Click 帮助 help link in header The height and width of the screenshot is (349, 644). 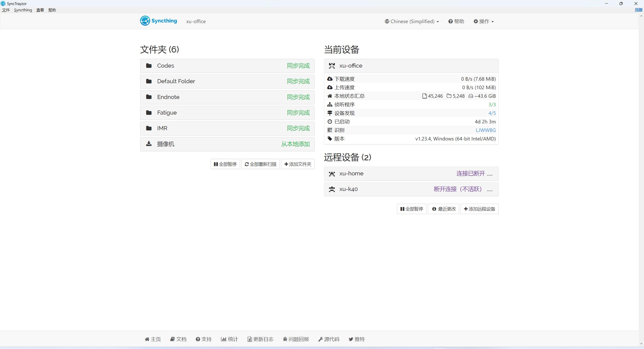pyautogui.click(x=456, y=21)
